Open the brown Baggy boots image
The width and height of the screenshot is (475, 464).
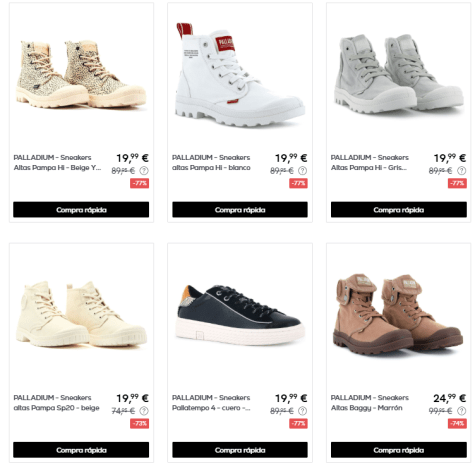coord(398,314)
